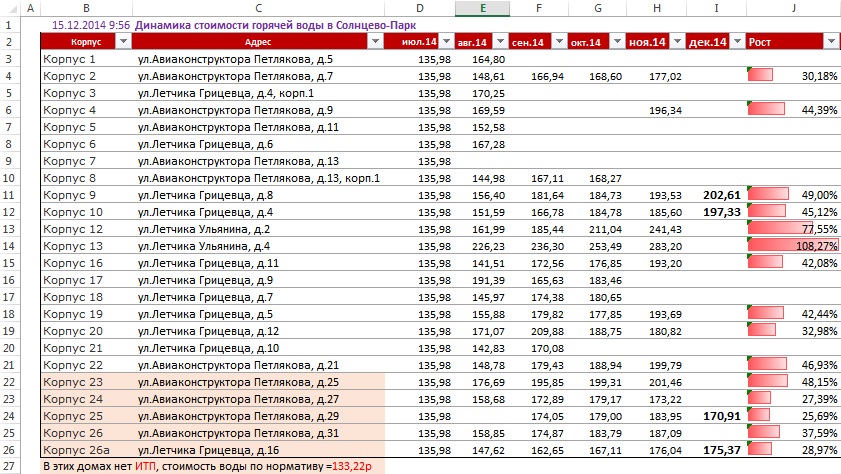Select the cell with value 170,08
Image resolution: width=841 pixels, height=474 pixels.
coord(539,348)
